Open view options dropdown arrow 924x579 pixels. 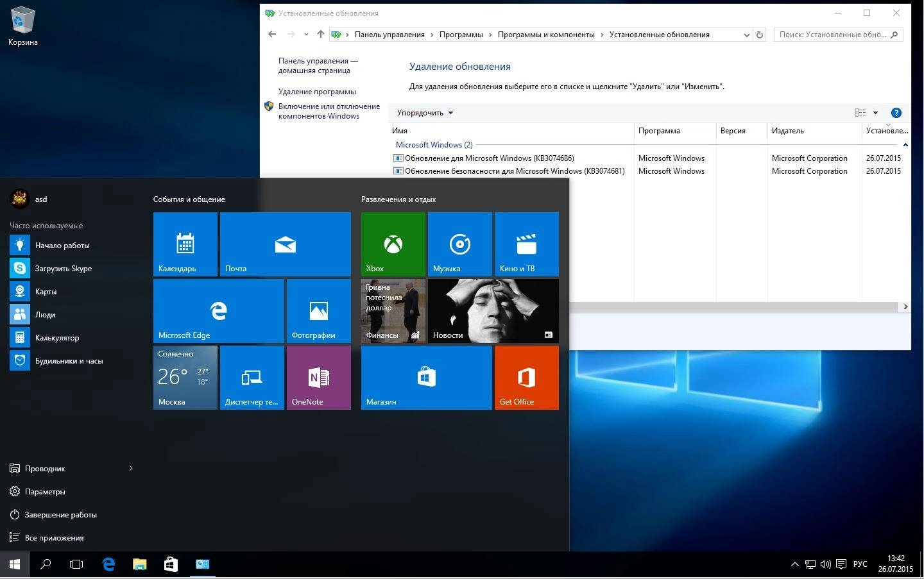[x=875, y=113]
